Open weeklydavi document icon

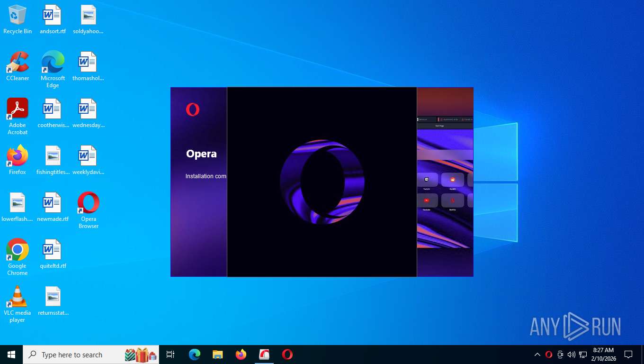click(x=88, y=160)
